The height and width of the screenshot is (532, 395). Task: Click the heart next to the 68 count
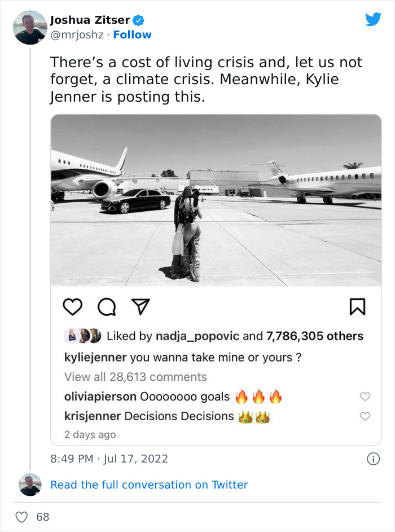(x=21, y=517)
